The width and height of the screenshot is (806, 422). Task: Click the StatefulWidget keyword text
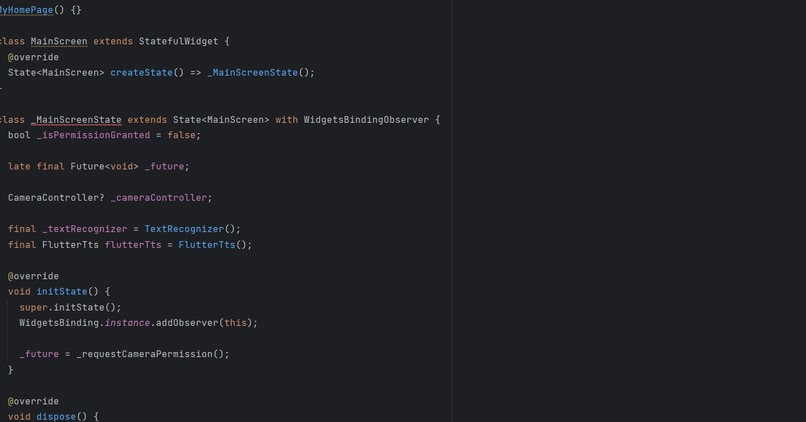tap(178, 41)
